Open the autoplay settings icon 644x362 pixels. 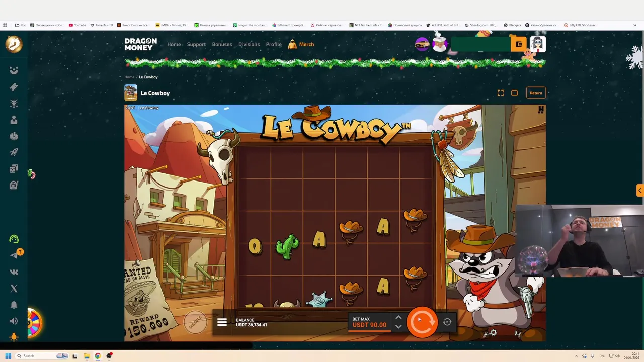click(447, 322)
